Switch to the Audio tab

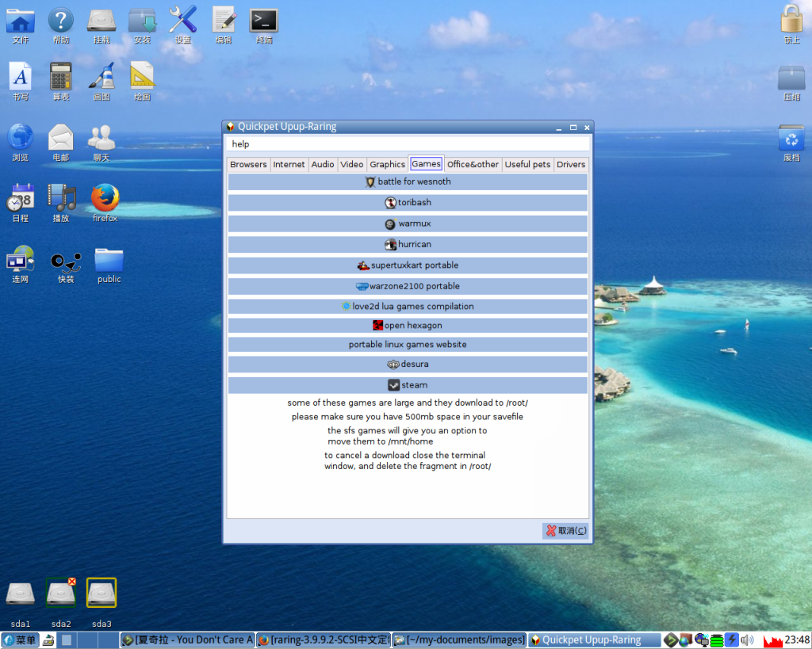(x=322, y=164)
